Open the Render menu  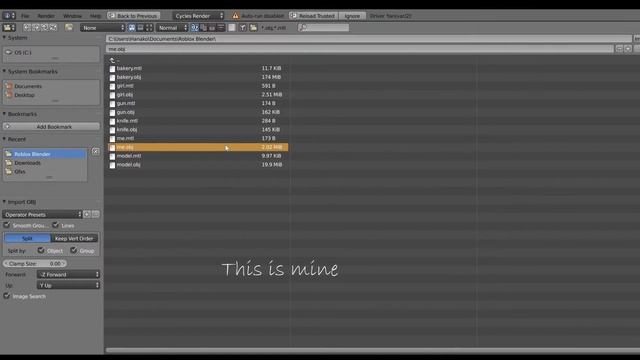coord(46,16)
